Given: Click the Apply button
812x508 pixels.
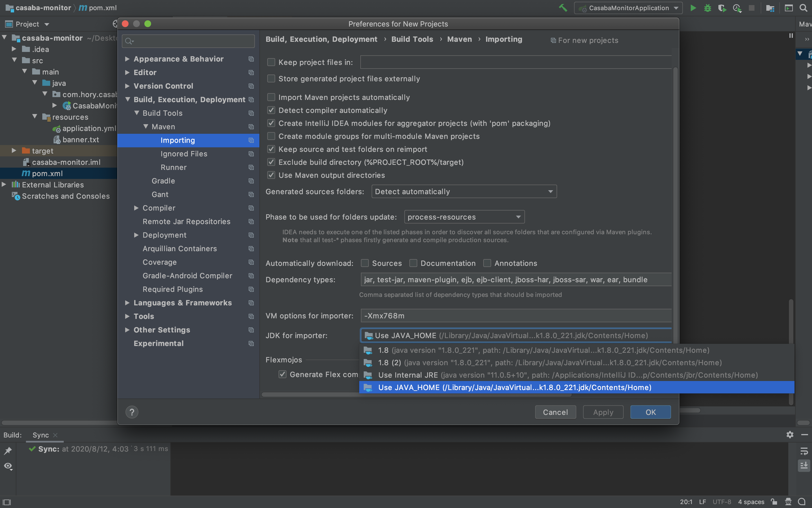Looking at the screenshot, I should pos(603,412).
